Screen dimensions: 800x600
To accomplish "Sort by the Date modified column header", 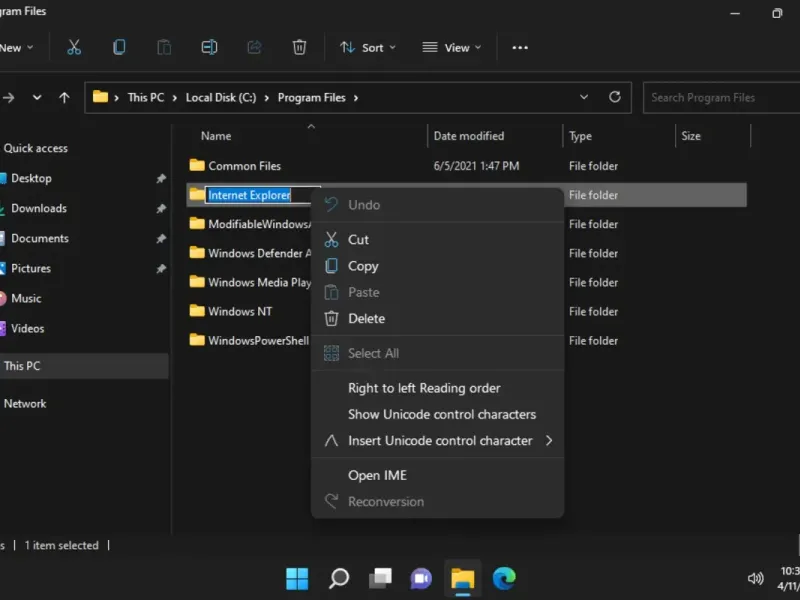I will pos(469,136).
